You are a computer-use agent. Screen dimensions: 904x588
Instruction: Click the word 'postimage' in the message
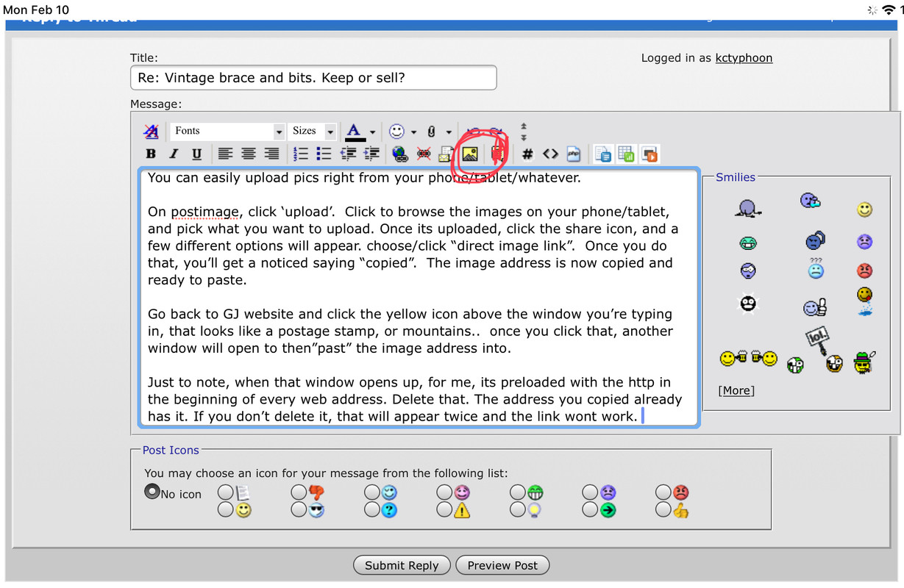[204, 212]
